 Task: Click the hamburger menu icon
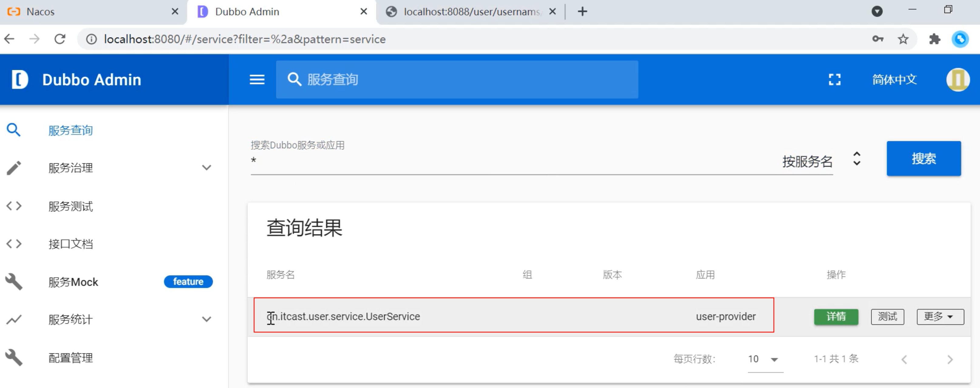[257, 80]
